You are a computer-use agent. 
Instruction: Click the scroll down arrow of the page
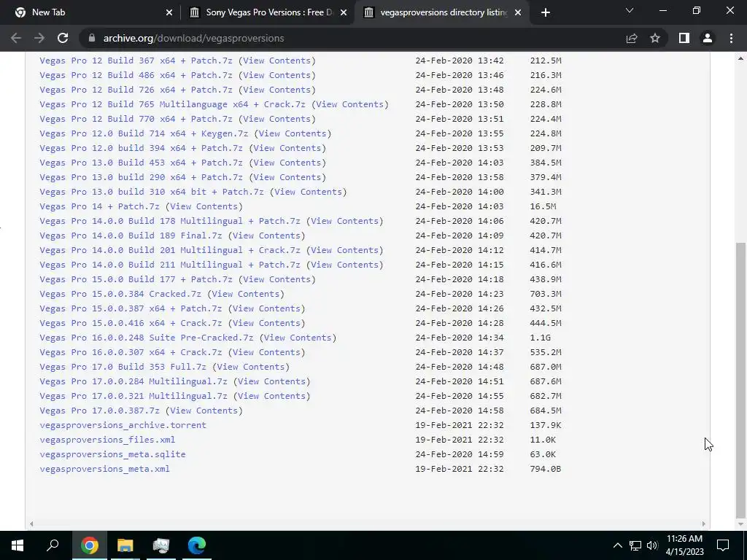tap(740, 524)
